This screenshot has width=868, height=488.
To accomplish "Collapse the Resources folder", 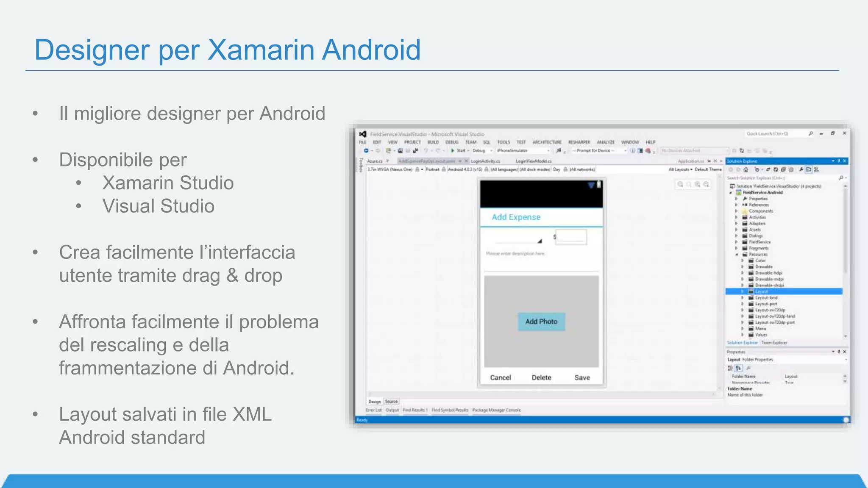I will (x=737, y=255).
